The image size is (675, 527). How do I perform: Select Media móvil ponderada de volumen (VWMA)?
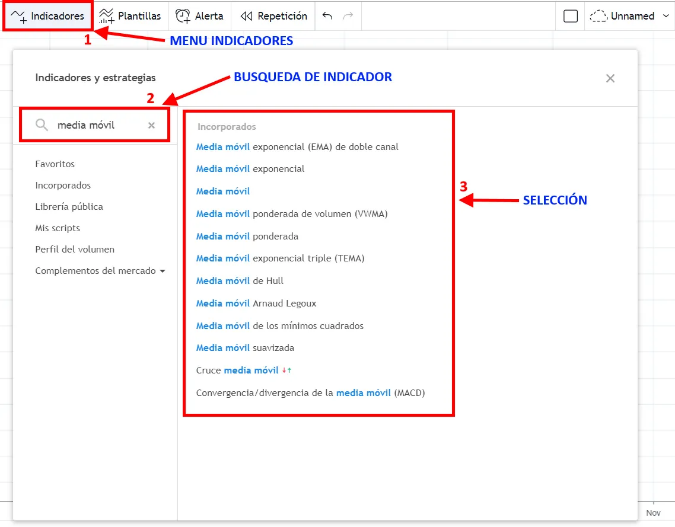(x=291, y=214)
